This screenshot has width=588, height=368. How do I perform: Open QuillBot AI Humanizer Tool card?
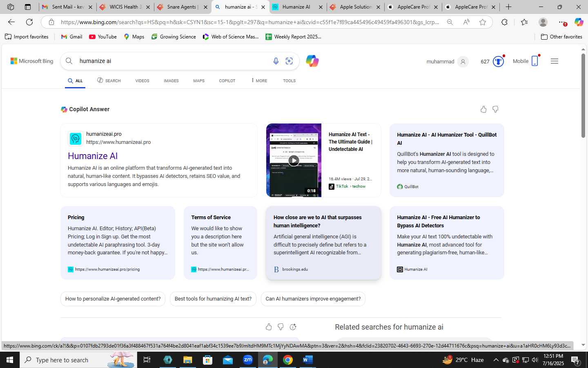pos(447,160)
